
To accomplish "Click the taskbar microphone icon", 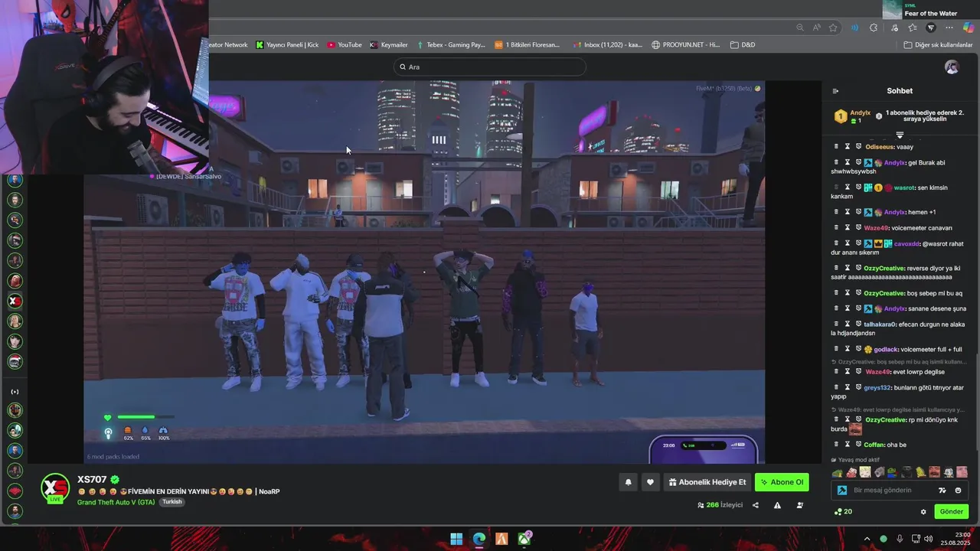I will click(900, 539).
